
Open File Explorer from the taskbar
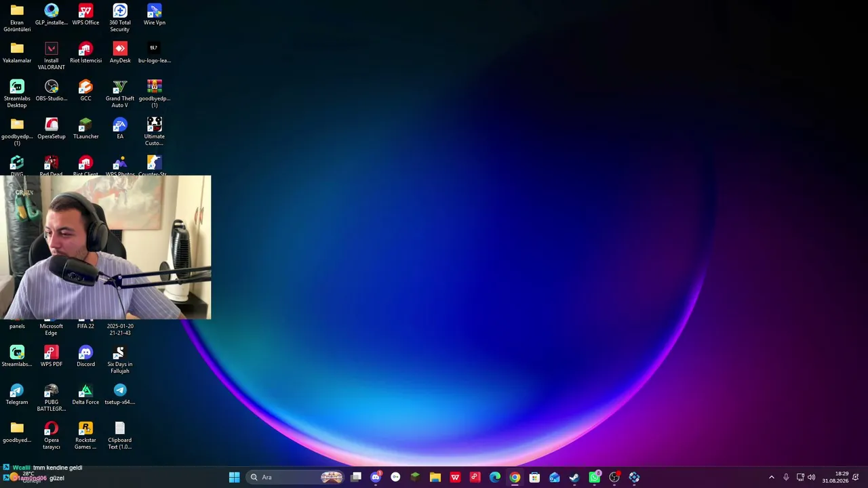(435, 477)
